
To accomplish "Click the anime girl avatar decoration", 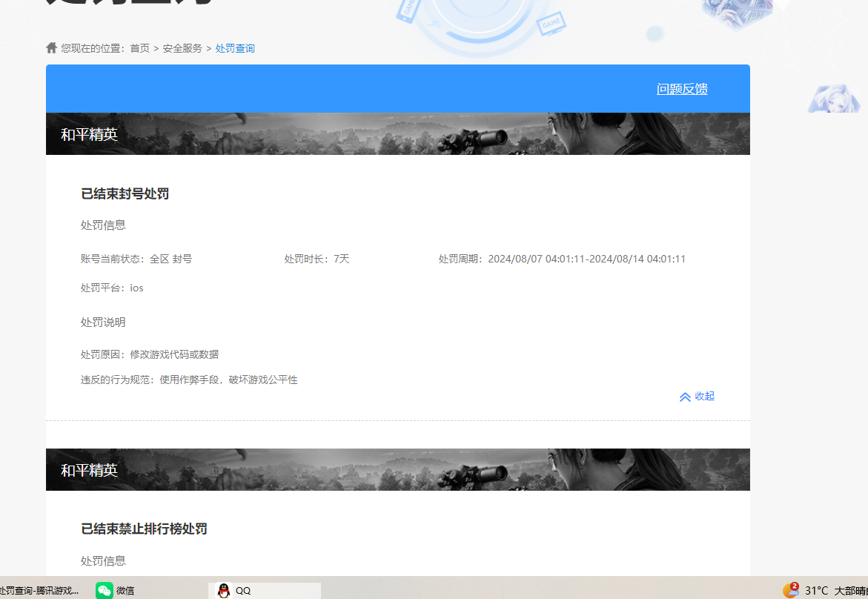I will coord(834,99).
